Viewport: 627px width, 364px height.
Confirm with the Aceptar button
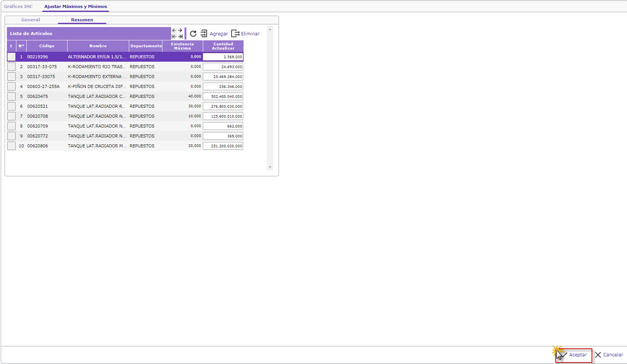click(574, 355)
